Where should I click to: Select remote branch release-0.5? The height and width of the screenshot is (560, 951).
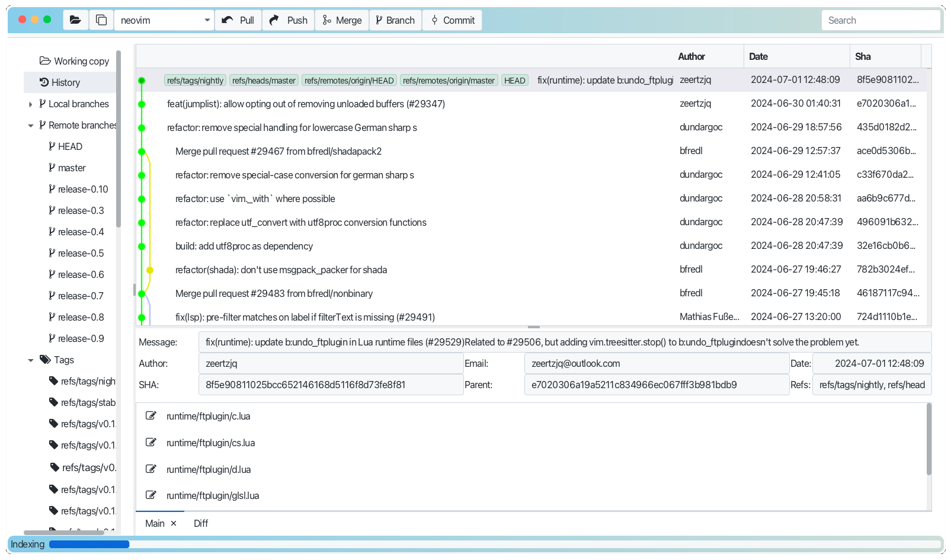(x=81, y=253)
